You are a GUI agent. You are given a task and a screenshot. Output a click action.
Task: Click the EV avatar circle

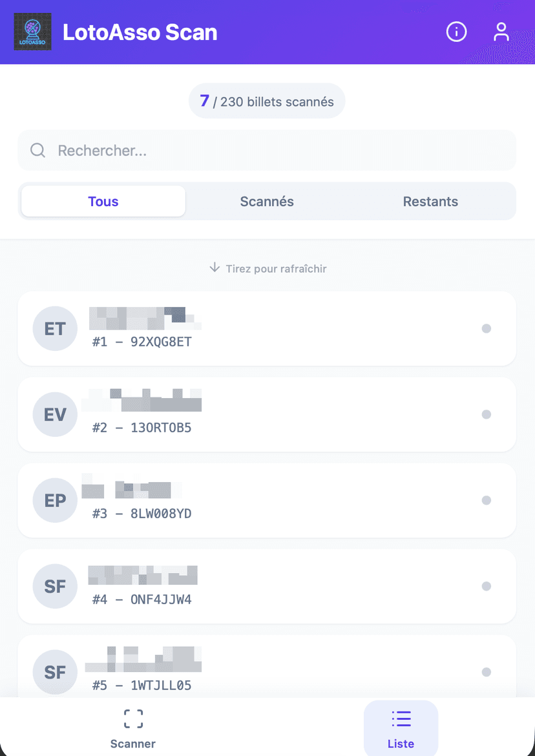55,414
